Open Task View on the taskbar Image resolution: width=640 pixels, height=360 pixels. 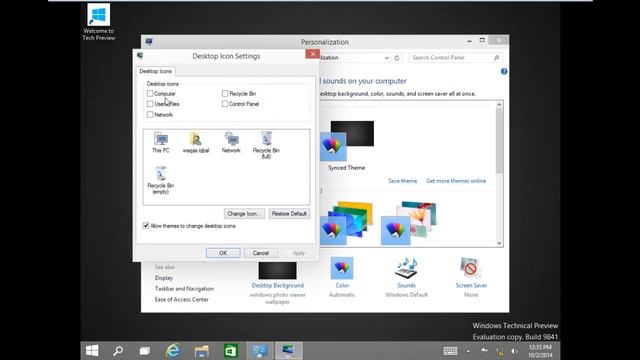tap(144, 351)
